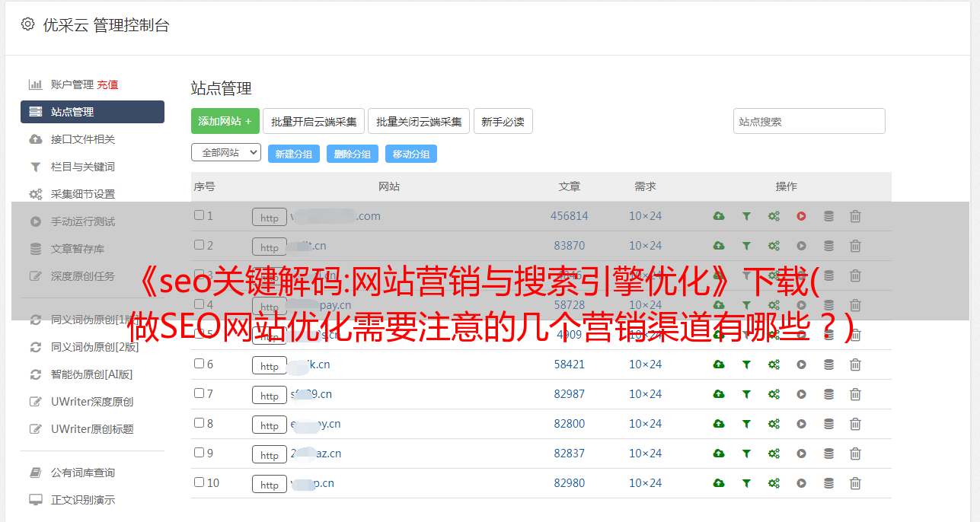The image size is (980, 522).
Task: Click database stack icon in row 6
Action: [x=828, y=364]
